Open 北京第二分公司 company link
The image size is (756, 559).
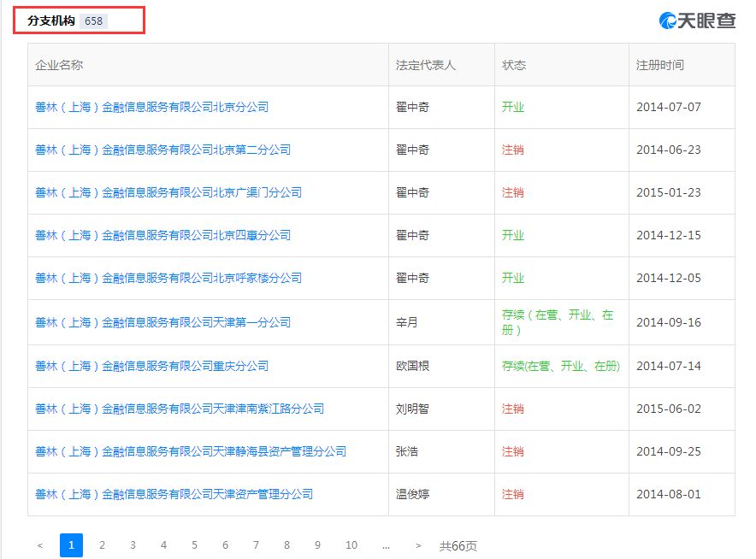[x=163, y=150]
